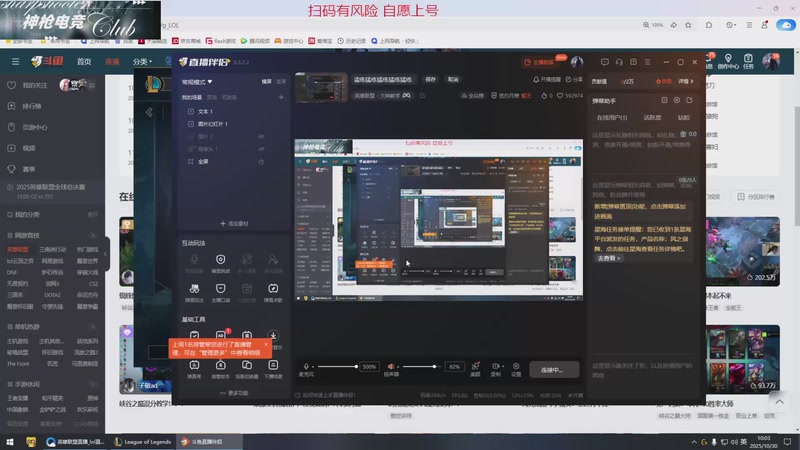The width and height of the screenshot is (800, 450).
Task: Go to 首页 on Douyu website
Action: pyautogui.click(x=84, y=61)
